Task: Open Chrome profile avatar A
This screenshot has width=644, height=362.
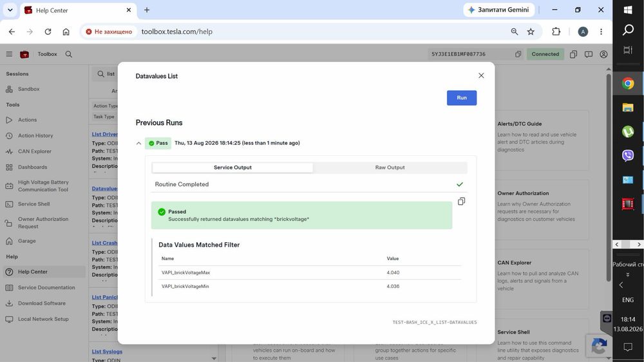Action: tap(583, 32)
